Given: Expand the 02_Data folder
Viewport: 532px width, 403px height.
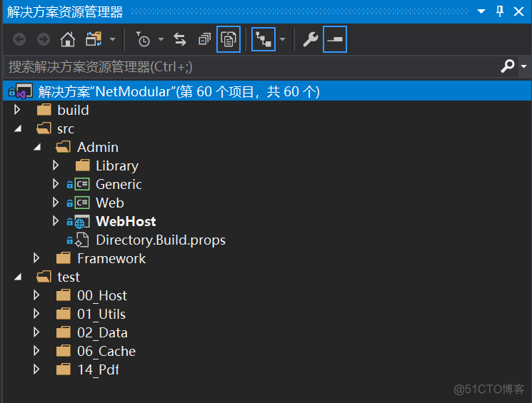Looking at the screenshot, I should coord(36,332).
